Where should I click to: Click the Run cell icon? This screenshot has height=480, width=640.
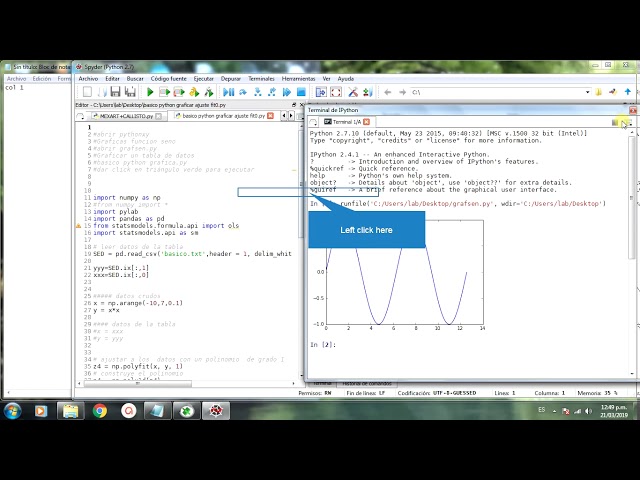[164, 92]
